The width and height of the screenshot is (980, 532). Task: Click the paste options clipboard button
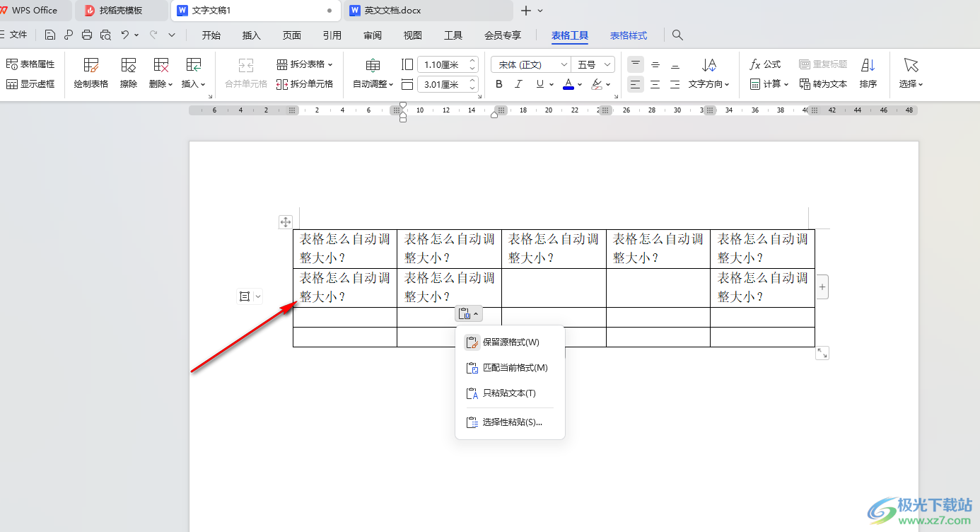[469, 313]
